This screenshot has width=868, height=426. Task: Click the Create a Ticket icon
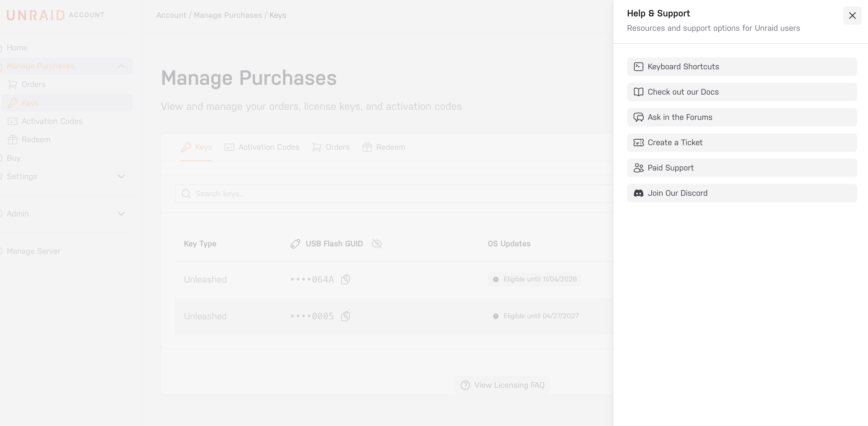pyautogui.click(x=638, y=143)
